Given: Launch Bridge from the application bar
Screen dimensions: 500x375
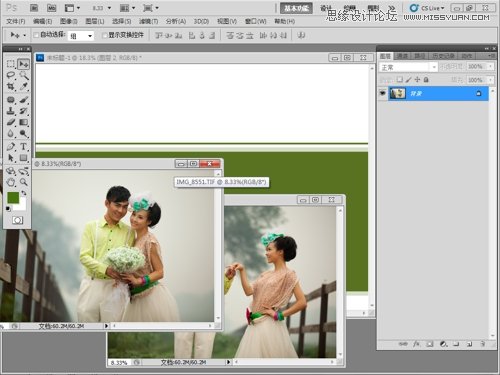Looking at the screenshot, I should click(34, 8).
